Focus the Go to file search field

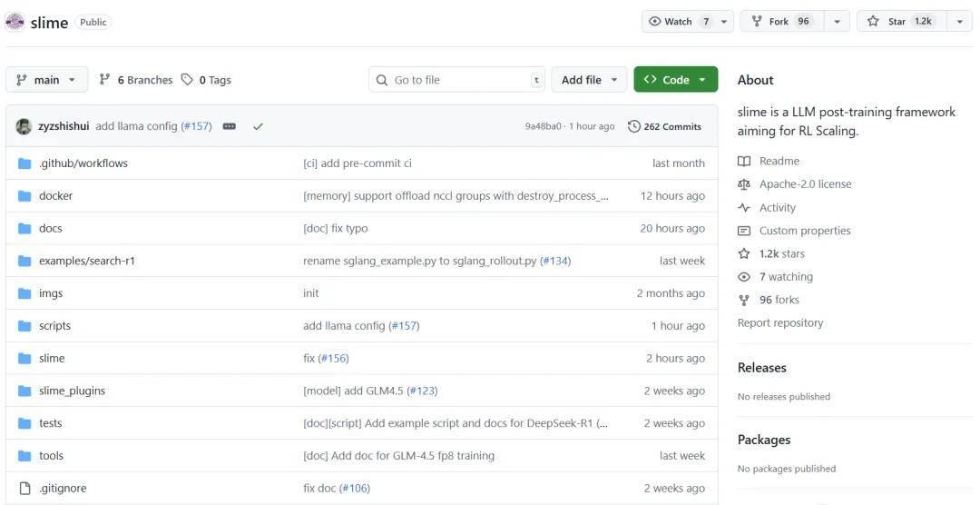456,79
